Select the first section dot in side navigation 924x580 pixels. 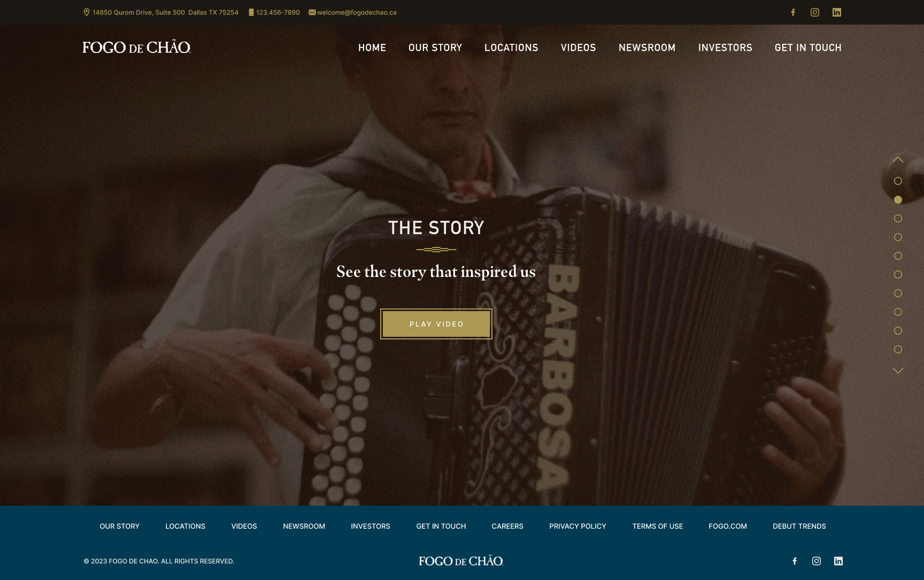898,181
